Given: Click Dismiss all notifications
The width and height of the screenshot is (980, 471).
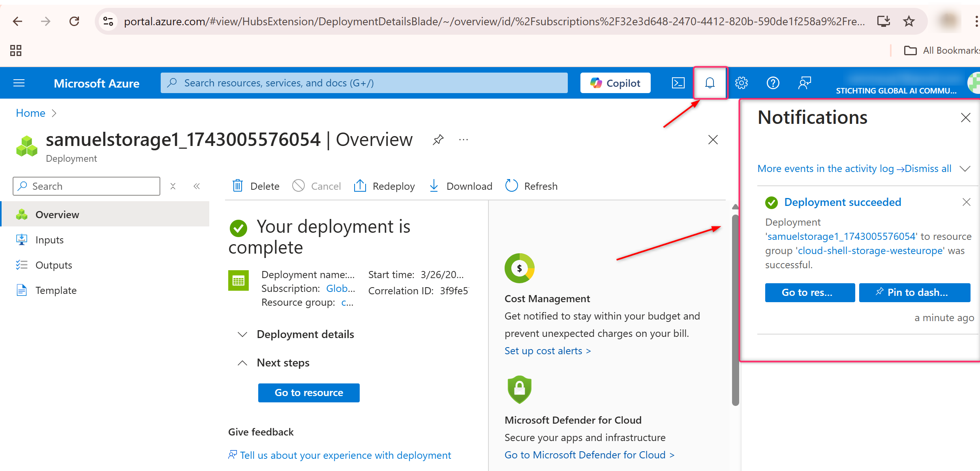Looking at the screenshot, I should pyautogui.click(x=928, y=168).
